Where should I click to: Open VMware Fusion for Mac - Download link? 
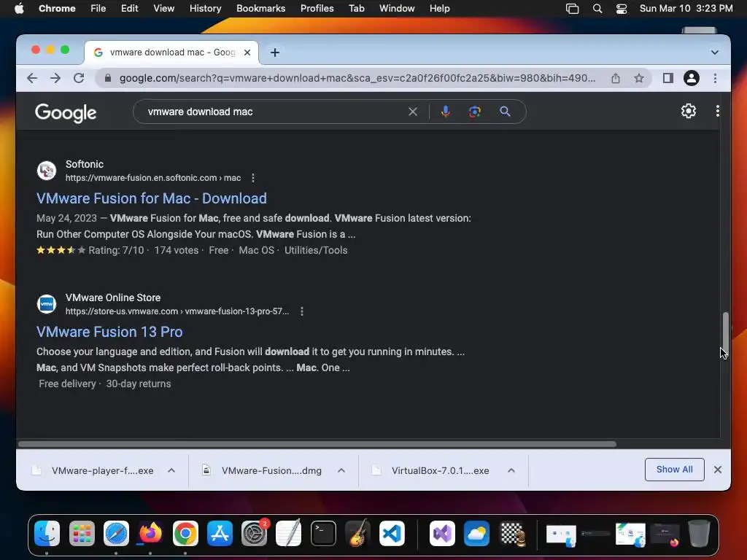(x=152, y=198)
